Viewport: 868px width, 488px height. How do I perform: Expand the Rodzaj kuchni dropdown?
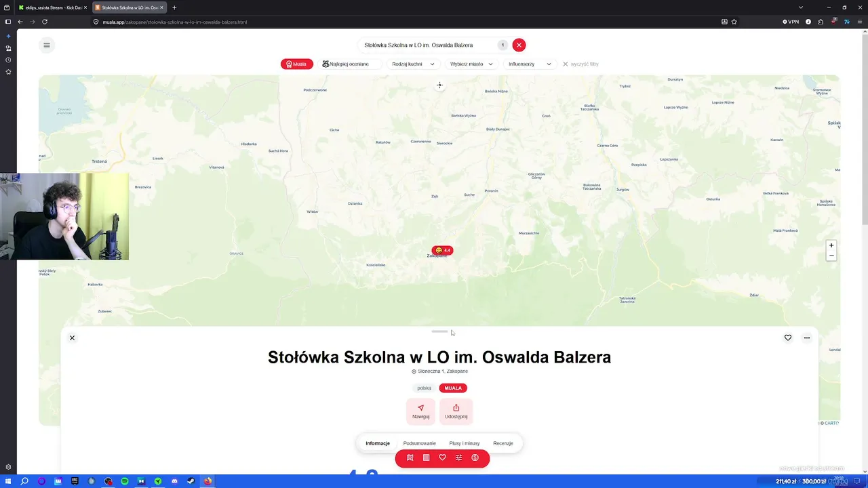click(413, 64)
